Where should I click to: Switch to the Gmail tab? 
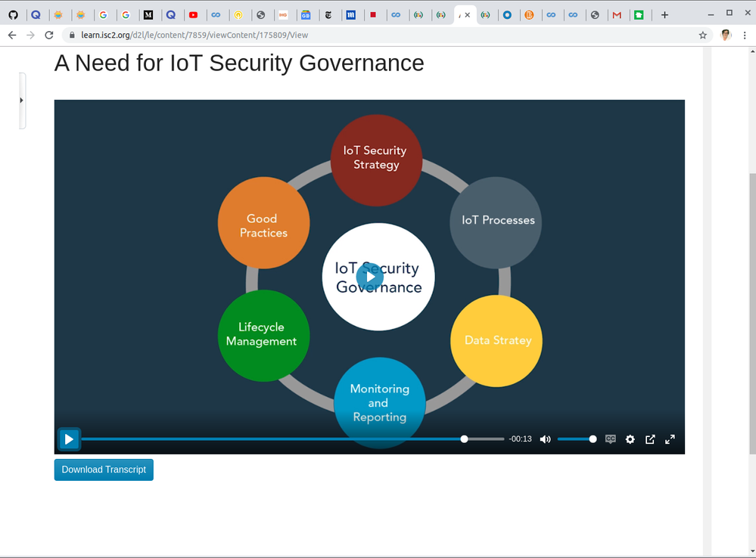pos(617,14)
